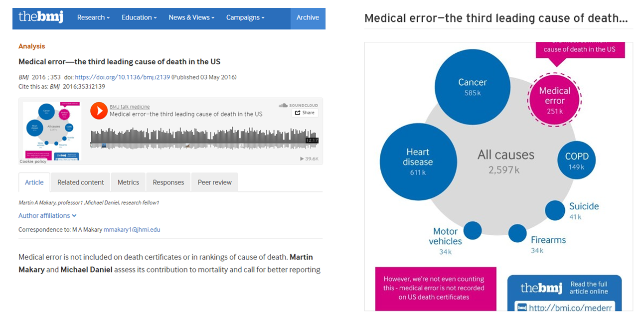644x318 pixels.
Task: Open the Research dropdown menu
Action: (94, 17)
